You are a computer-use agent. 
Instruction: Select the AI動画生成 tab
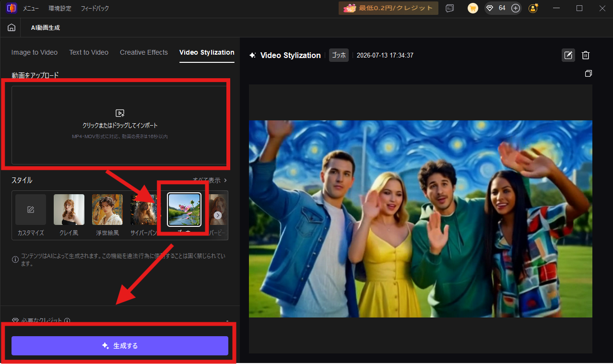click(x=46, y=28)
